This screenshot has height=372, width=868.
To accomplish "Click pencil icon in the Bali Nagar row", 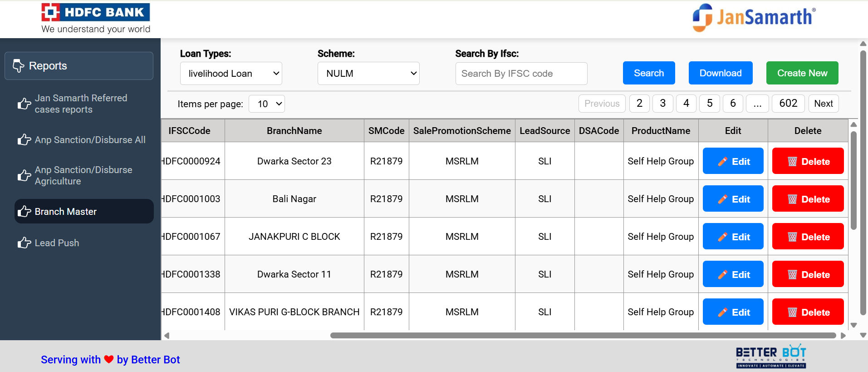I will tap(722, 199).
